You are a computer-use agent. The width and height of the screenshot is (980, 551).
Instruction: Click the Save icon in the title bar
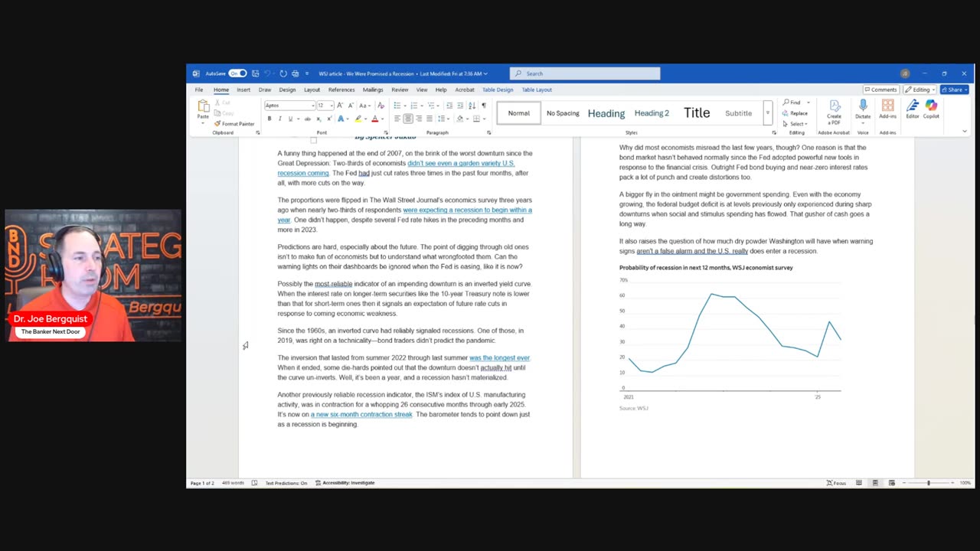[x=255, y=73]
